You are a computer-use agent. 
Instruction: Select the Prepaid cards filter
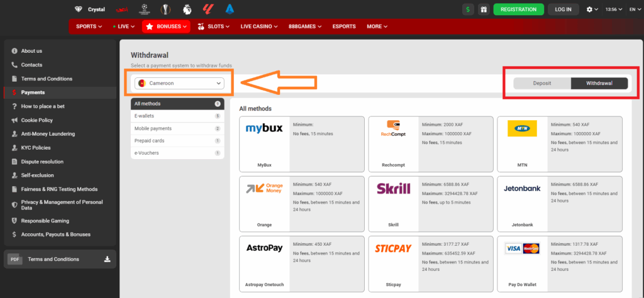[x=177, y=141]
